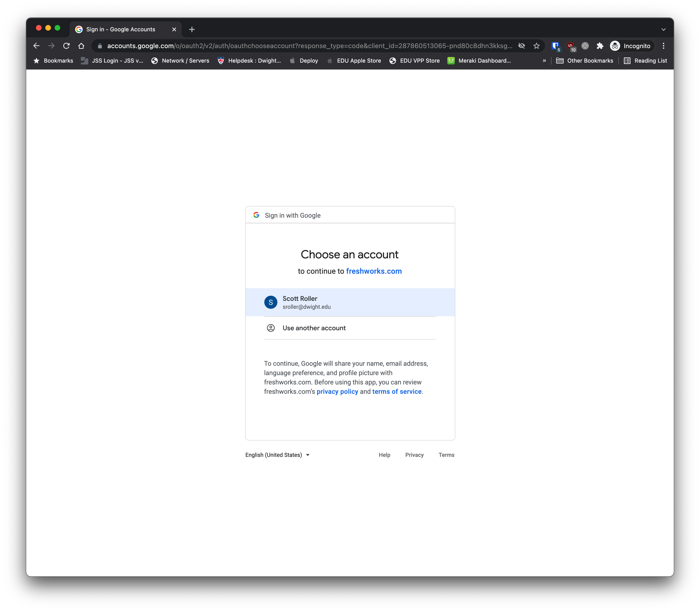Screen dimensions: 700x611
Task: Select the Scott Roller account
Action: pos(350,302)
